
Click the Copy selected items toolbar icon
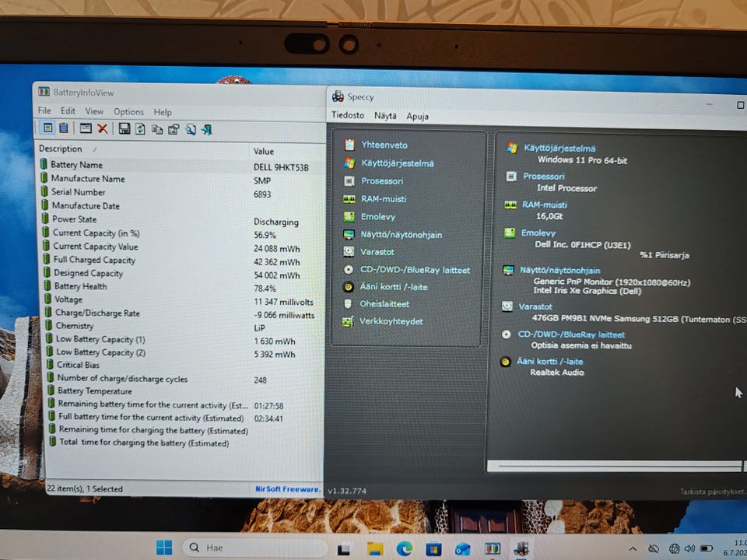[x=157, y=130]
